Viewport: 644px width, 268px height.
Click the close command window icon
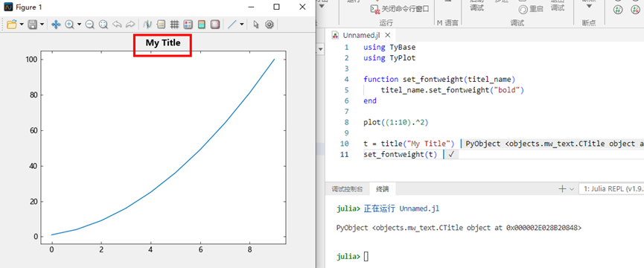point(374,9)
